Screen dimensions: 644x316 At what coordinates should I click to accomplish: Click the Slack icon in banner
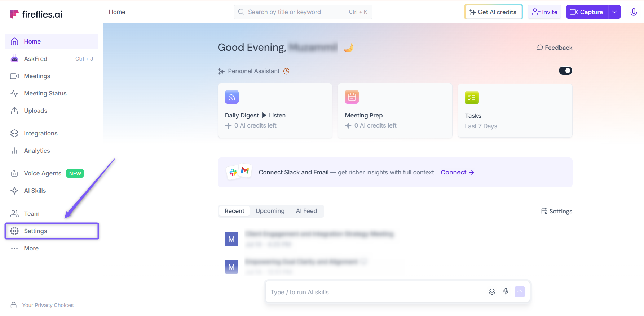tap(233, 173)
